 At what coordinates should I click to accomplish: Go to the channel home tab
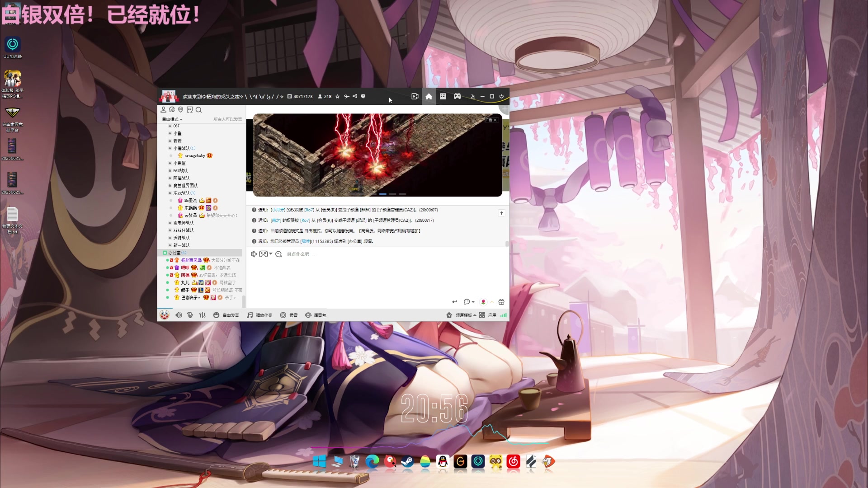429,96
